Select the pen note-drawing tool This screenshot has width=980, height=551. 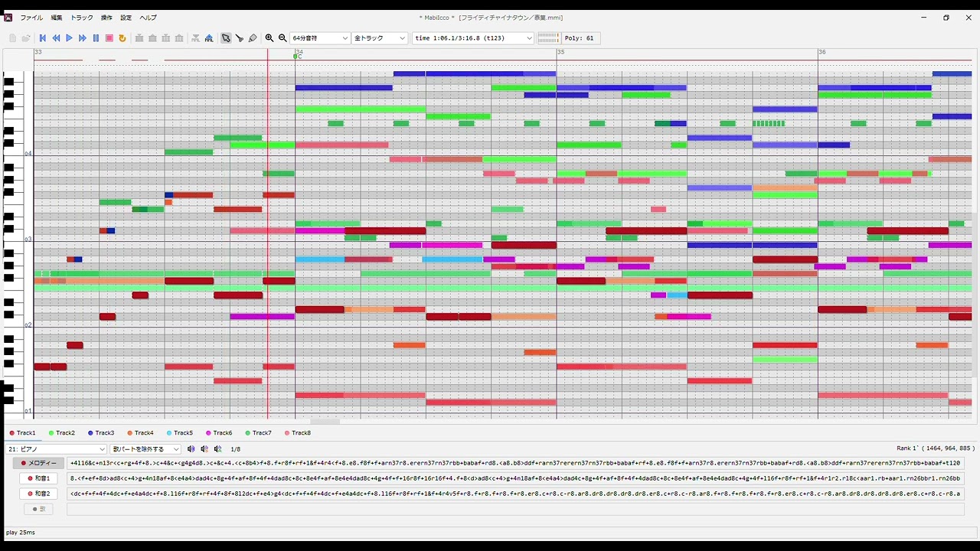click(x=240, y=38)
